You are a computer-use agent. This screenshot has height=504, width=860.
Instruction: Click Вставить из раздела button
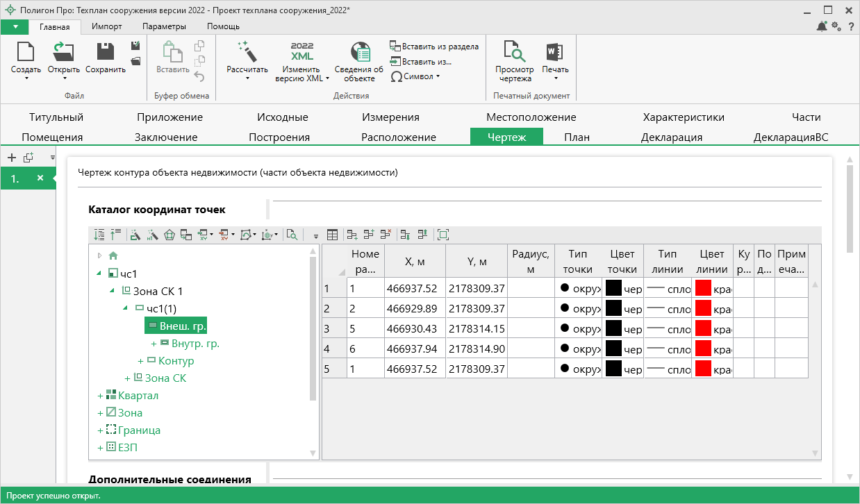pos(434,47)
